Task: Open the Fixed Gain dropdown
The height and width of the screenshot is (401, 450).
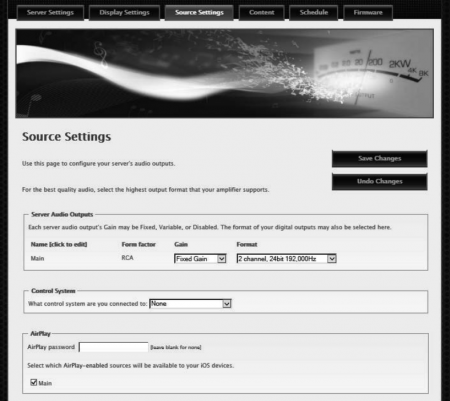Action: click(x=200, y=259)
